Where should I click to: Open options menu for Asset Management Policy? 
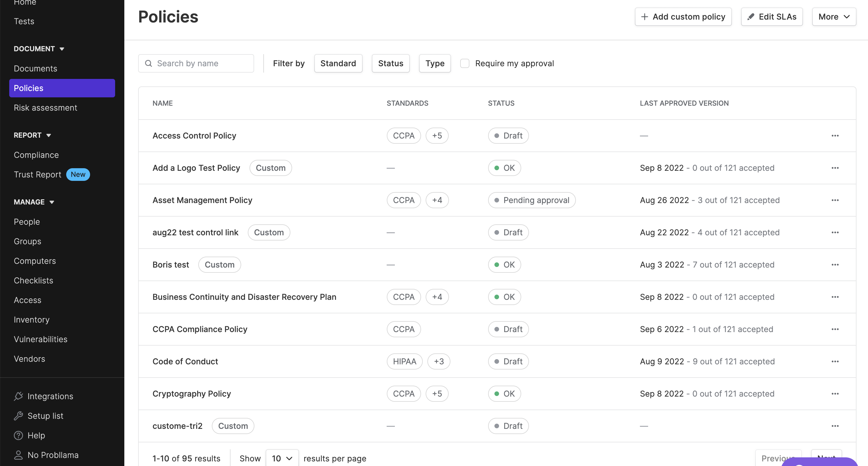835,200
